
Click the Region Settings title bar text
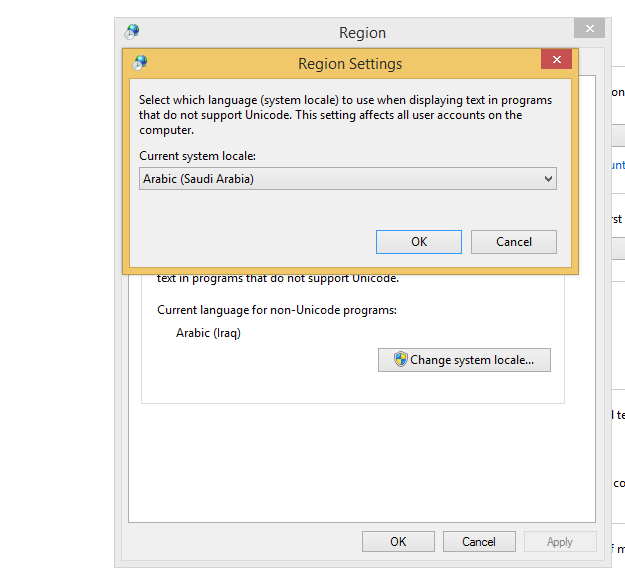[350, 64]
